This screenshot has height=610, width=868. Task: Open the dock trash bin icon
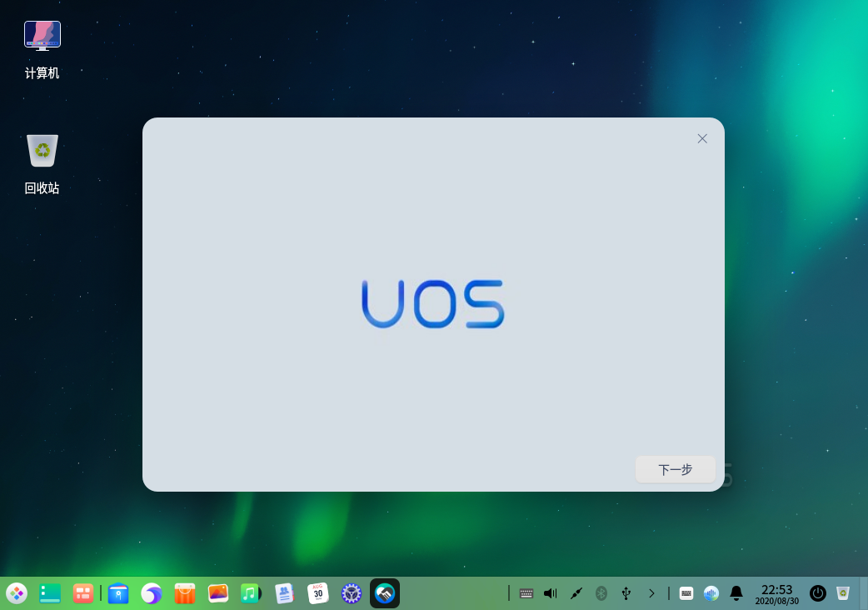842,593
